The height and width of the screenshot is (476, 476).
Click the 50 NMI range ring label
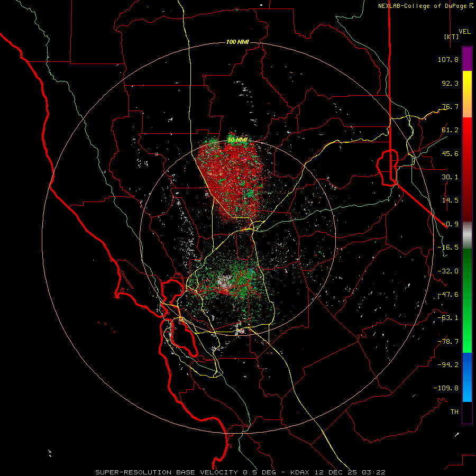[x=237, y=140]
